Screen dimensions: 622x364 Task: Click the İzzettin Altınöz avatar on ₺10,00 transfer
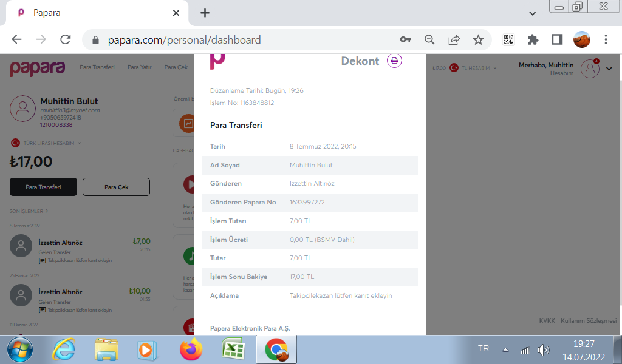(21, 295)
